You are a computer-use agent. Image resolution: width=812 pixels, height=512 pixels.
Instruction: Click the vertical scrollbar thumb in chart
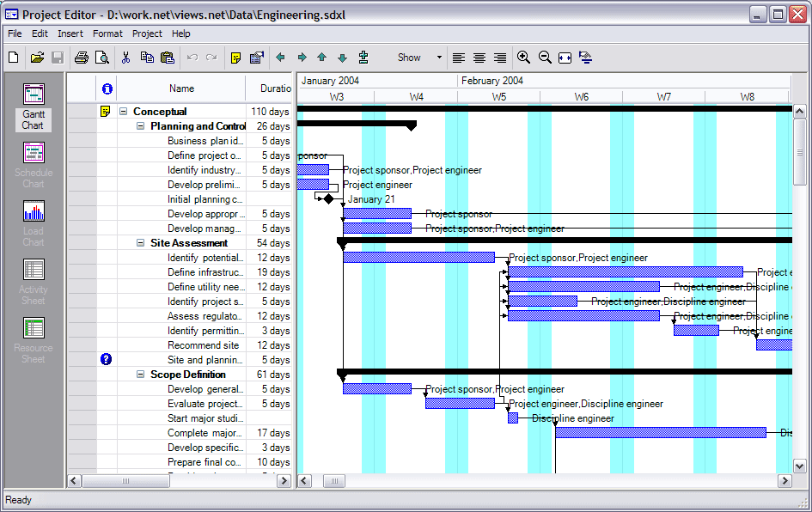(800, 151)
